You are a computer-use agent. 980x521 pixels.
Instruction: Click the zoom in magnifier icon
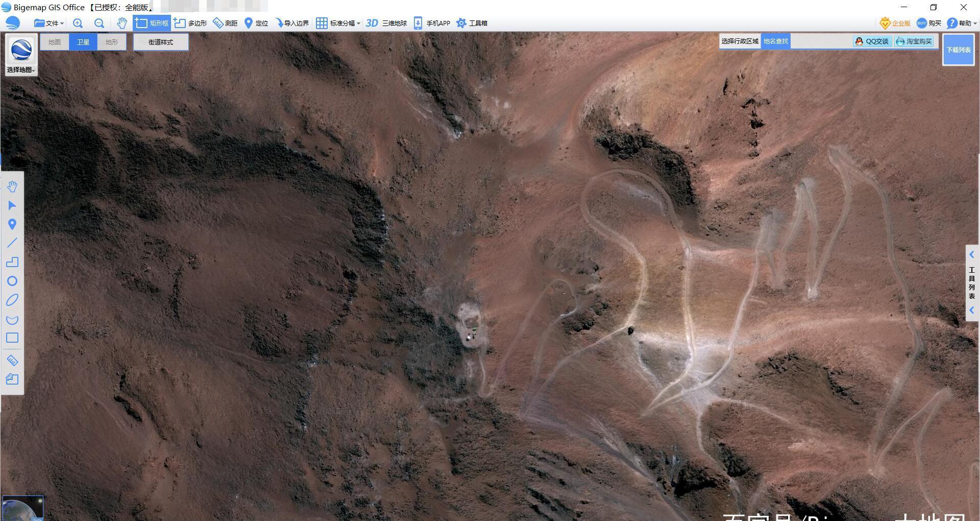(78, 23)
